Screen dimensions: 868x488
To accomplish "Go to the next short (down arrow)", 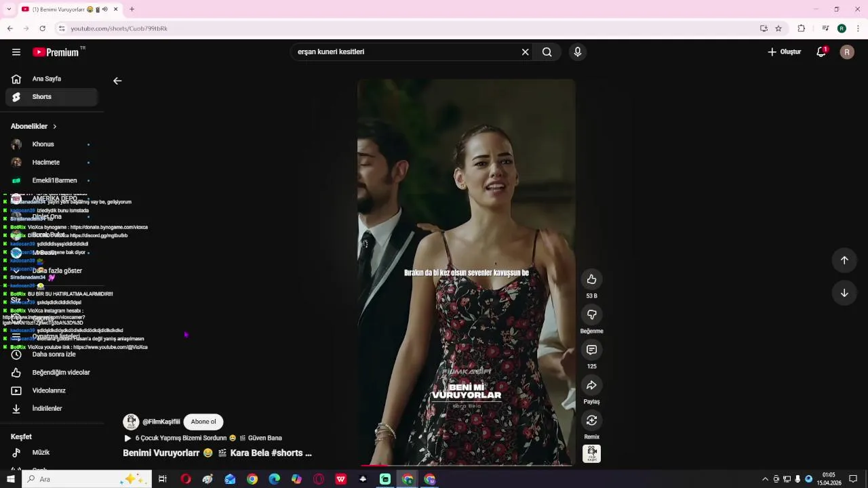I will (x=844, y=293).
